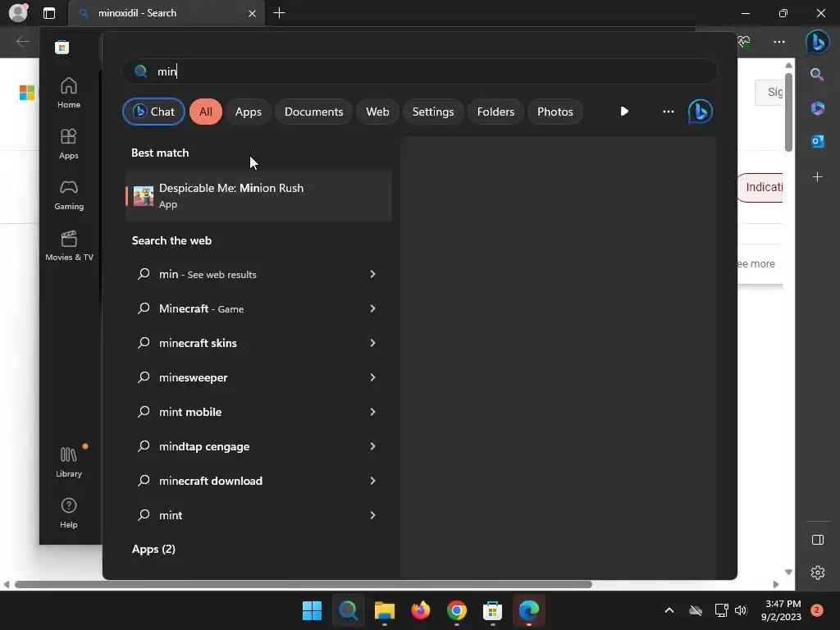This screenshot has width=840, height=630.
Task: Open Outlook in Edge sidebar
Action: (817, 141)
